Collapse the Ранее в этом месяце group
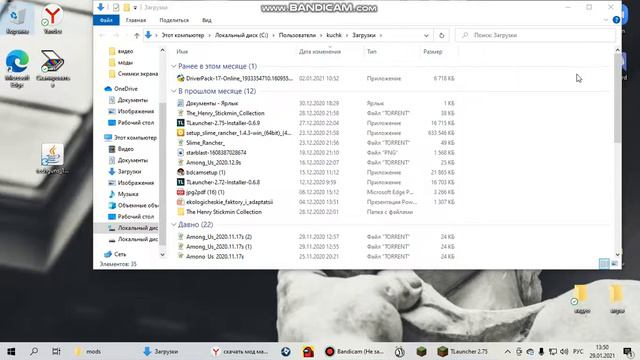 pos(174,66)
